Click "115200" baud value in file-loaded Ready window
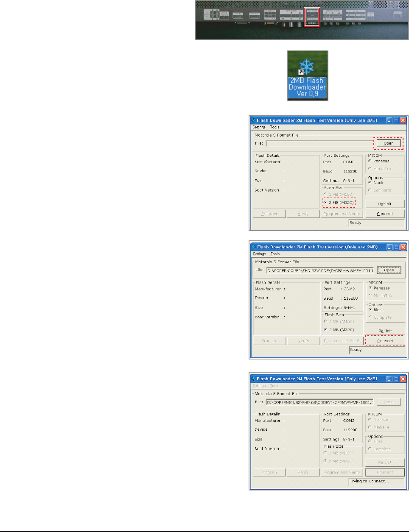 351,298
